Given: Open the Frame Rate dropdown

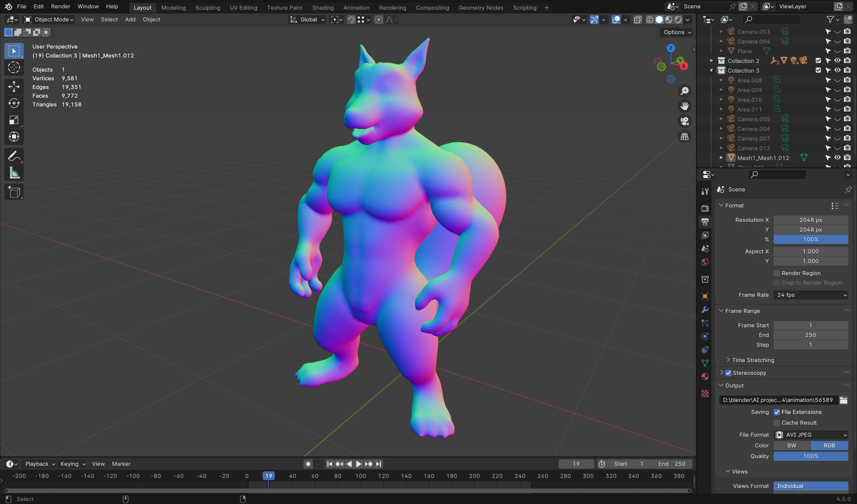Looking at the screenshot, I should coord(811,295).
